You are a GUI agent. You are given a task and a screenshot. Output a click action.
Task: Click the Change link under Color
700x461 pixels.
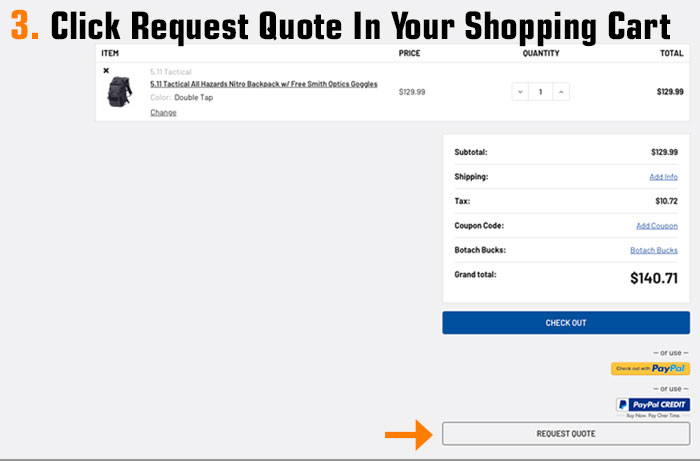(163, 112)
